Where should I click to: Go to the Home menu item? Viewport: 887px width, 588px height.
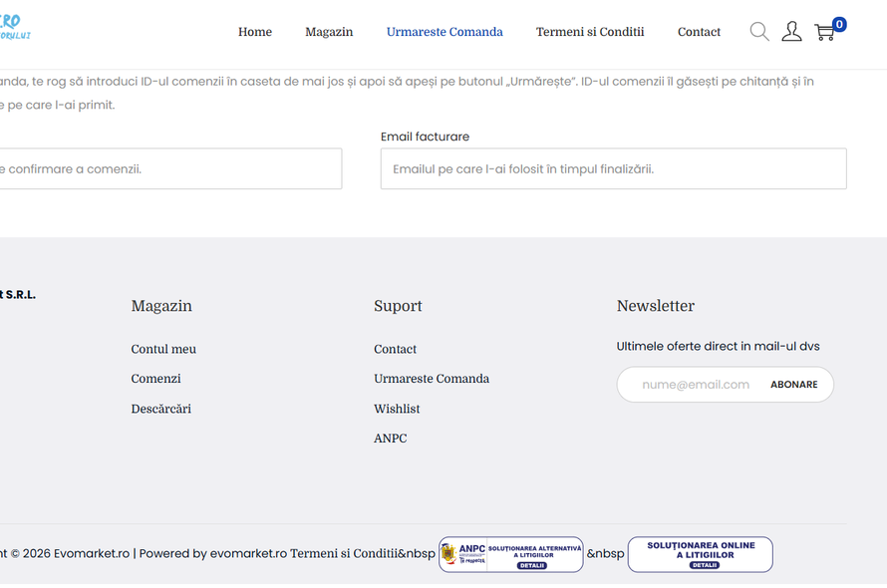point(255,32)
